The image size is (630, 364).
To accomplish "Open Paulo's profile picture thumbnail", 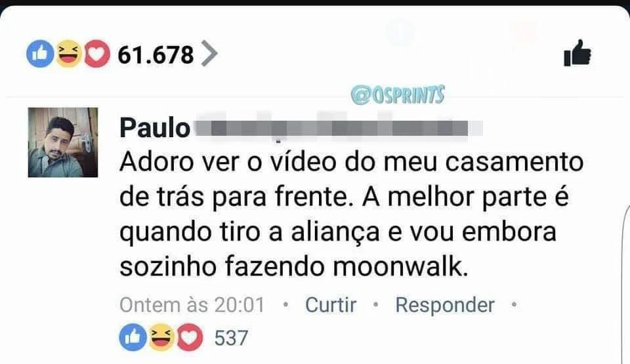I will pos(63,142).
